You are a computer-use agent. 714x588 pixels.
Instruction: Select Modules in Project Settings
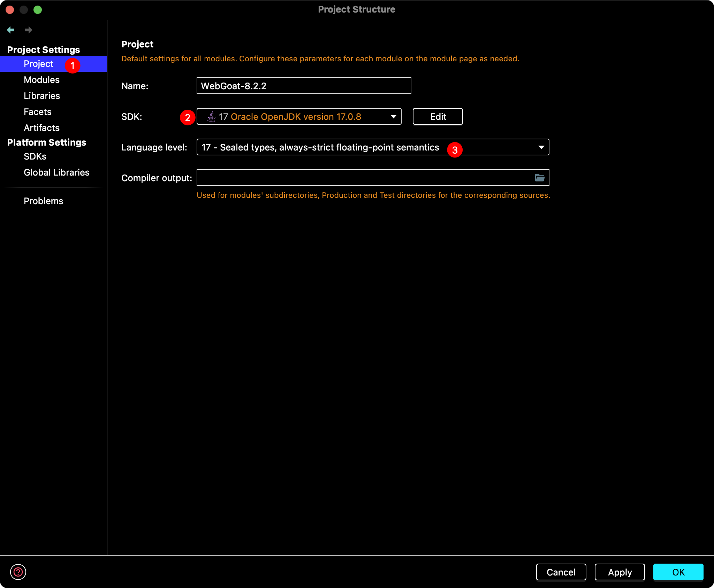41,80
